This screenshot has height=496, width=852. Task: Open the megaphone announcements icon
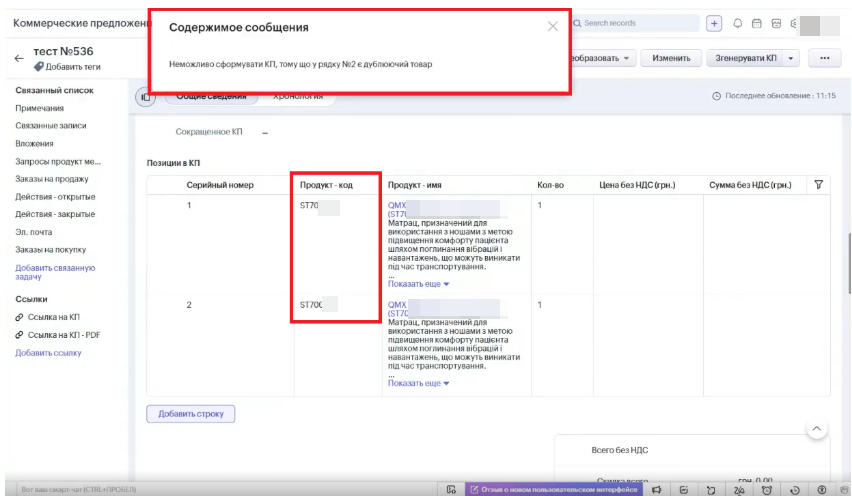656,489
